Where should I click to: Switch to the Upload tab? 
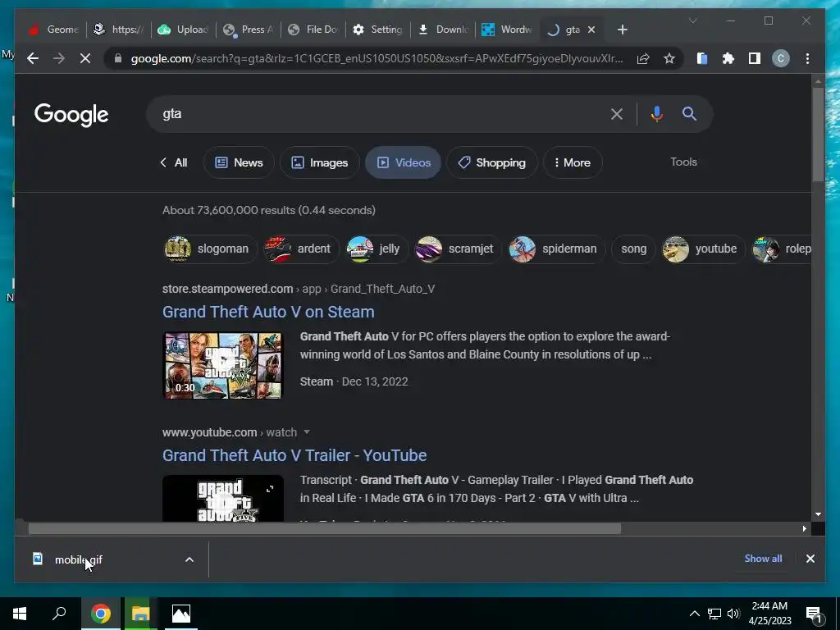coord(183,30)
